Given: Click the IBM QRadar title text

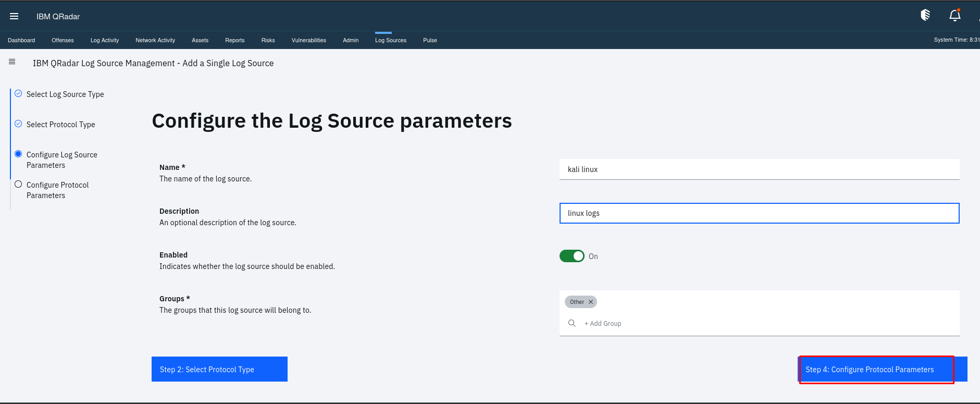Looking at the screenshot, I should tap(58, 17).
